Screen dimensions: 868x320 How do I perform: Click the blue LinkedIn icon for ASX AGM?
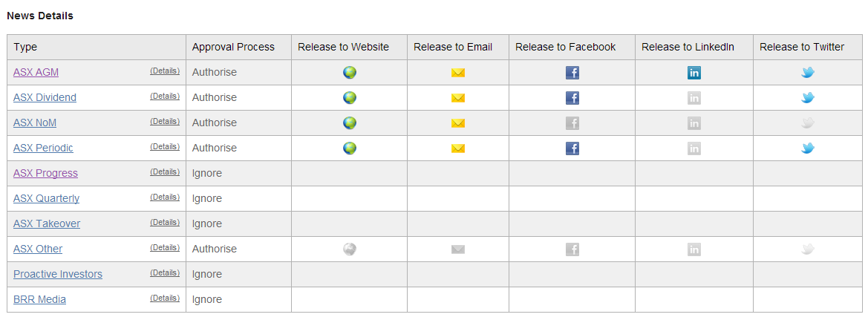coord(694,73)
